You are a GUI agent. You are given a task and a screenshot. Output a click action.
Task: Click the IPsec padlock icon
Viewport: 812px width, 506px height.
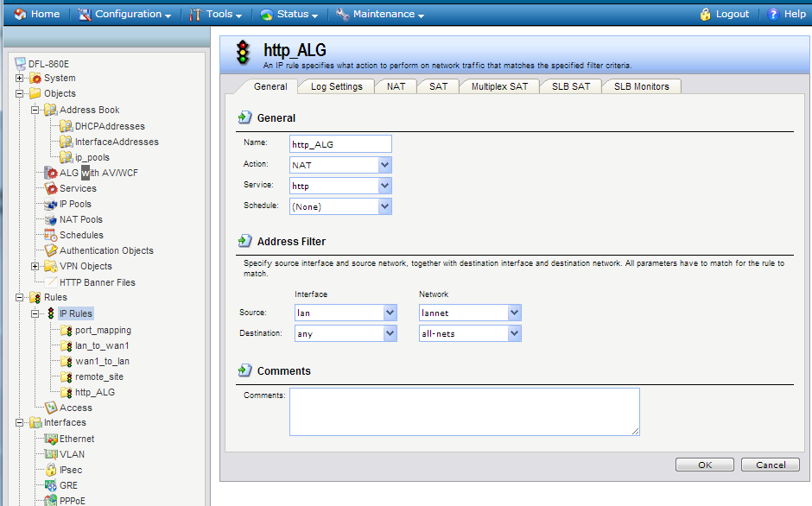[51, 470]
